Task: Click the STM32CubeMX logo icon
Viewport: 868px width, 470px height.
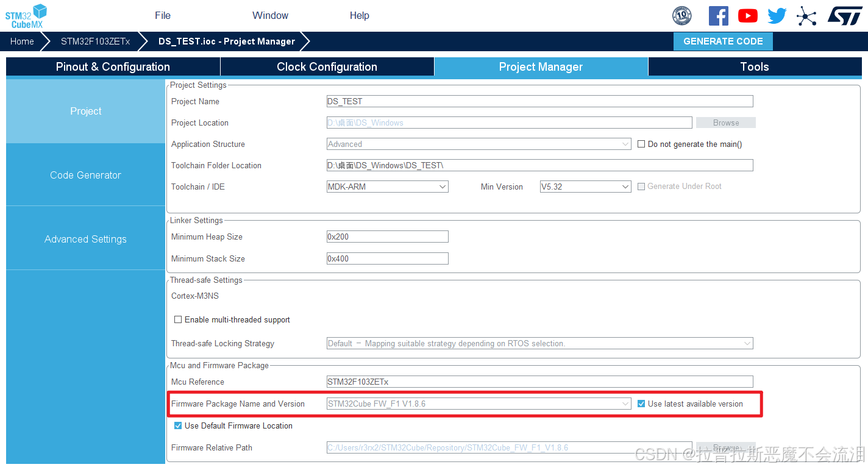Action: pos(27,16)
